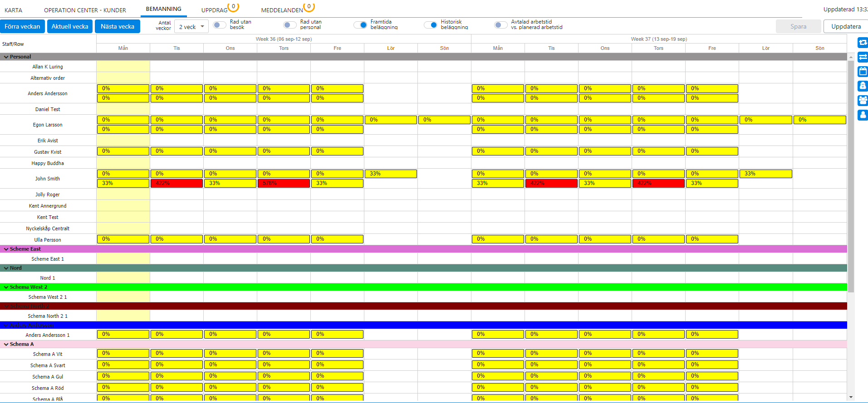This screenshot has width=868, height=403.
Task: Select the 'Egon Larsson' staff name
Action: pyautogui.click(x=48, y=125)
